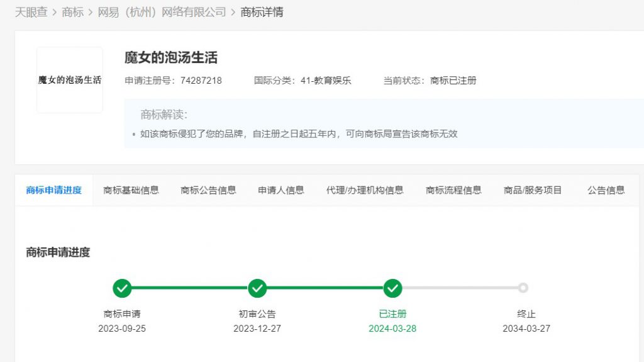This screenshot has height=362, width=644.
Task: Click the 商标解读 label
Action: tap(164, 115)
